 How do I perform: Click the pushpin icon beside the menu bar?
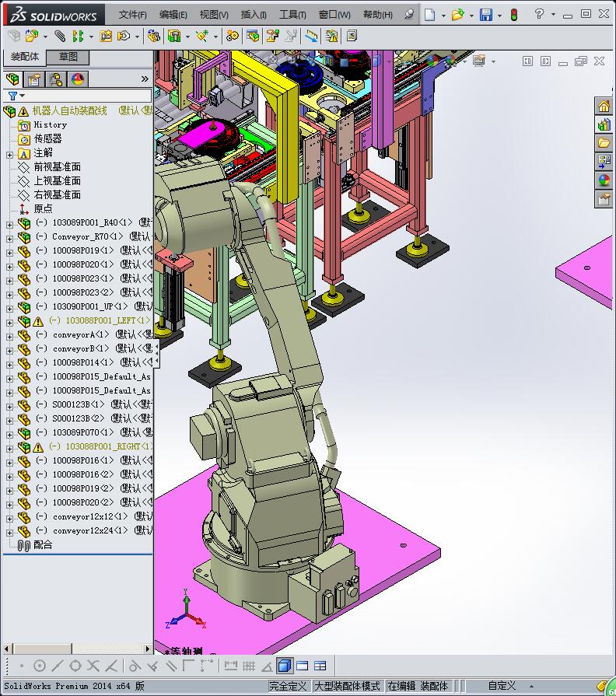[x=409, y=15]
